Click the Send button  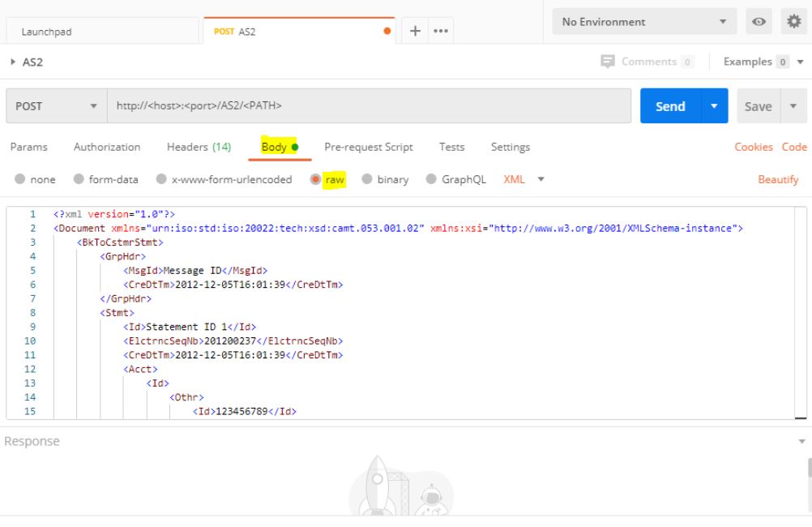tap(669, 106)
